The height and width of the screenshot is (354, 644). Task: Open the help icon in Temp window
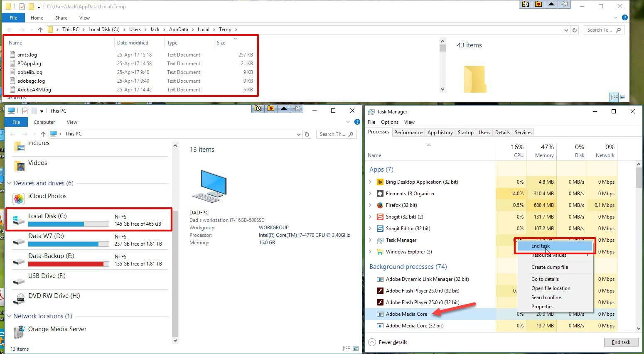pyautogui.click(x=624, y=17)
